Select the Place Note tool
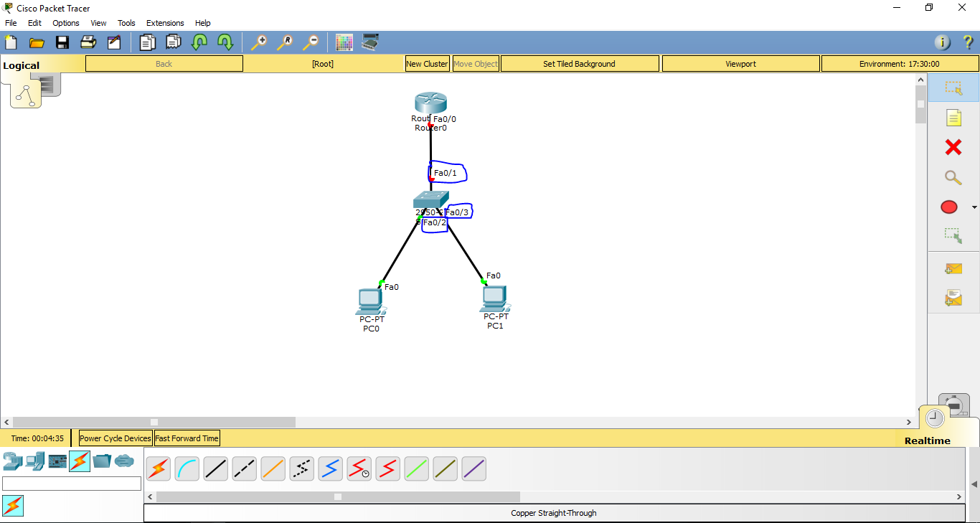 (953, 117)
